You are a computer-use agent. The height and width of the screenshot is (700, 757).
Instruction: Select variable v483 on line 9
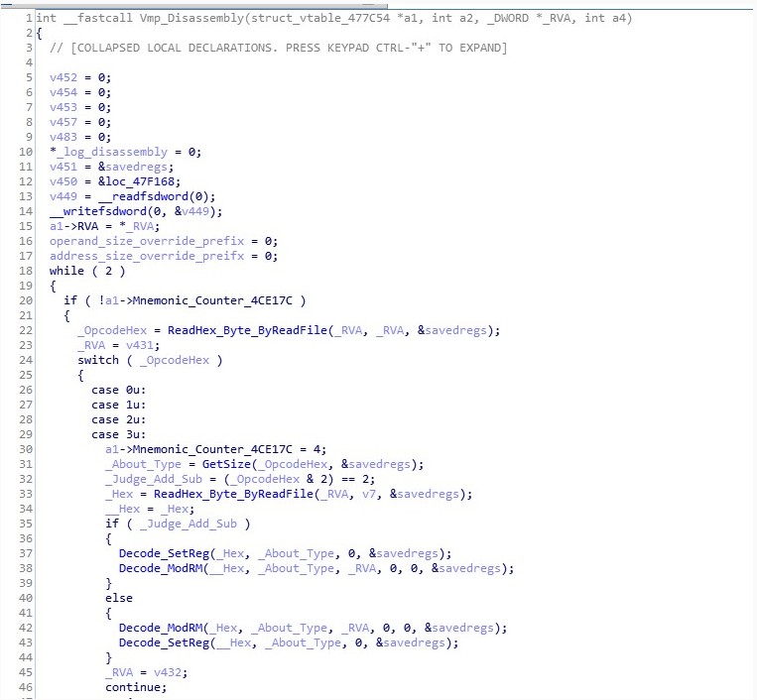click(x=63, y=137)
